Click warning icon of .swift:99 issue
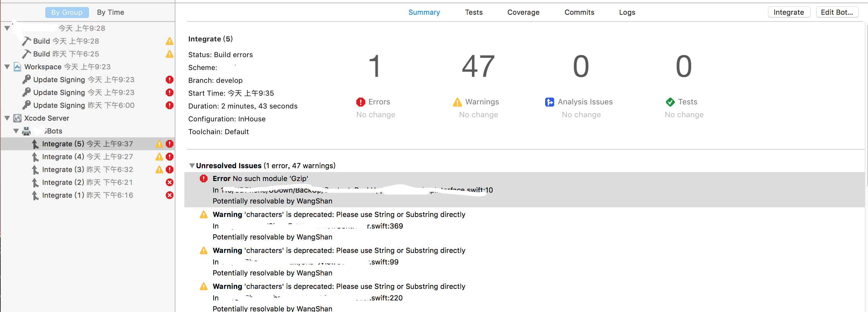Image resolution: width=868 pixels, height=312 pixels. (204, 250)
